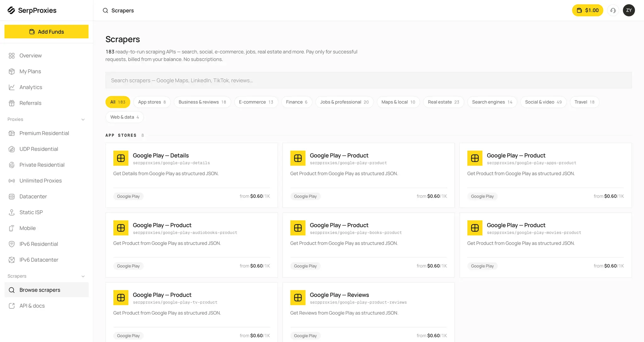This screenshot has width=644, height=342.
Task: Open Mobile proxies page
Action: coord(47,228)
